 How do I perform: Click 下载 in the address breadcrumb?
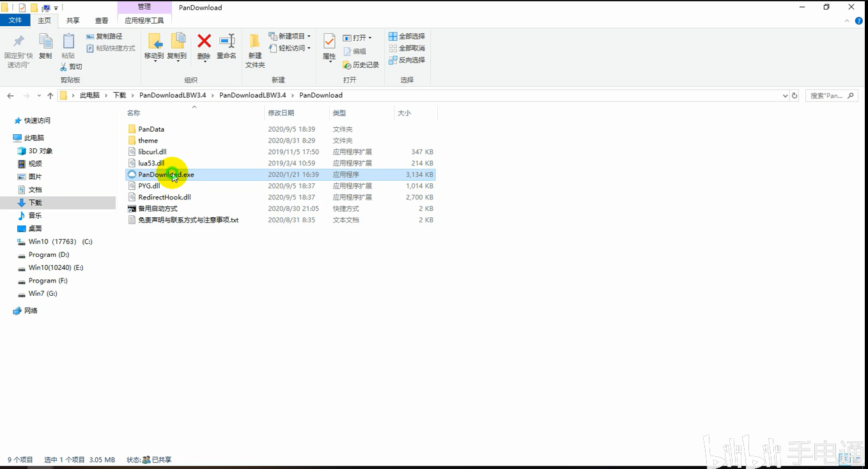coord(120,95)
